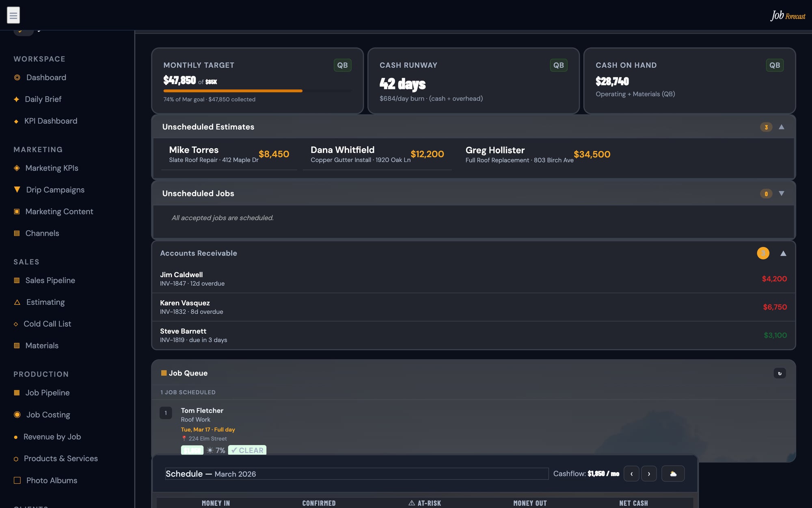Click the QB badge on Cash Runway card
The image size is (812, 508).
pyautogui.click(x=559, y=65)
